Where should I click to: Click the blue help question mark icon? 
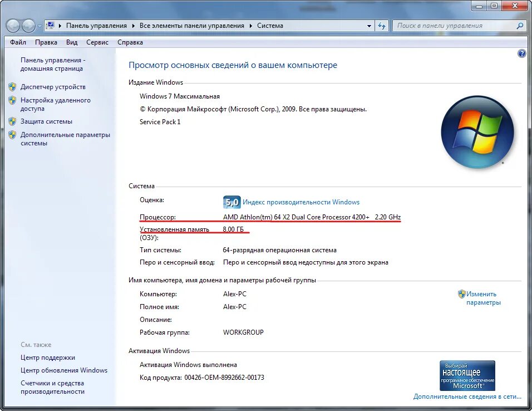coord(521,53)
